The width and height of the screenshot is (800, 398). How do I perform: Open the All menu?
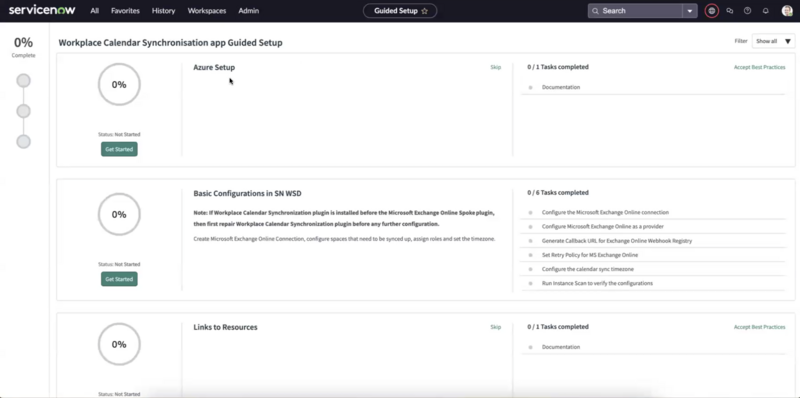tap(94, 11)
